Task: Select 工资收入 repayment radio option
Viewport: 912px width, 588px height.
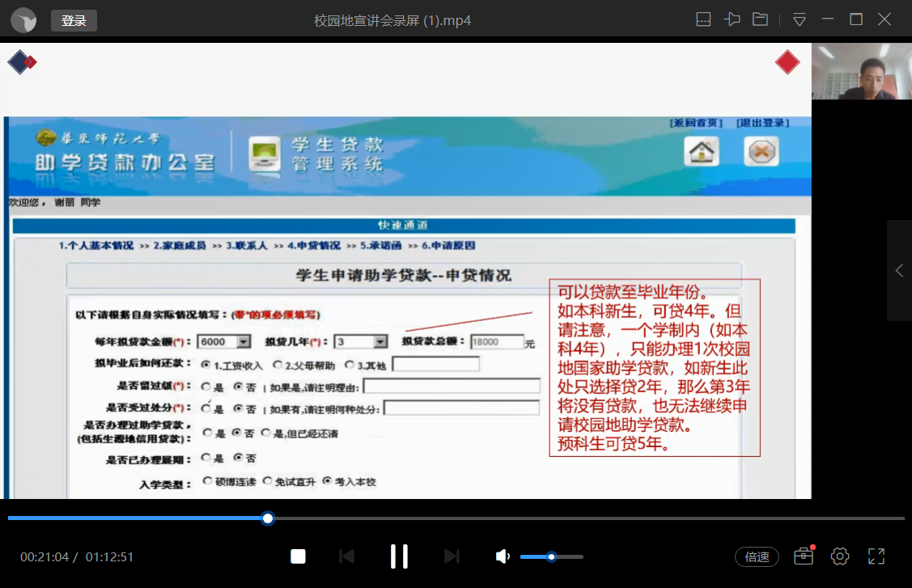Action: pos(206,365)
